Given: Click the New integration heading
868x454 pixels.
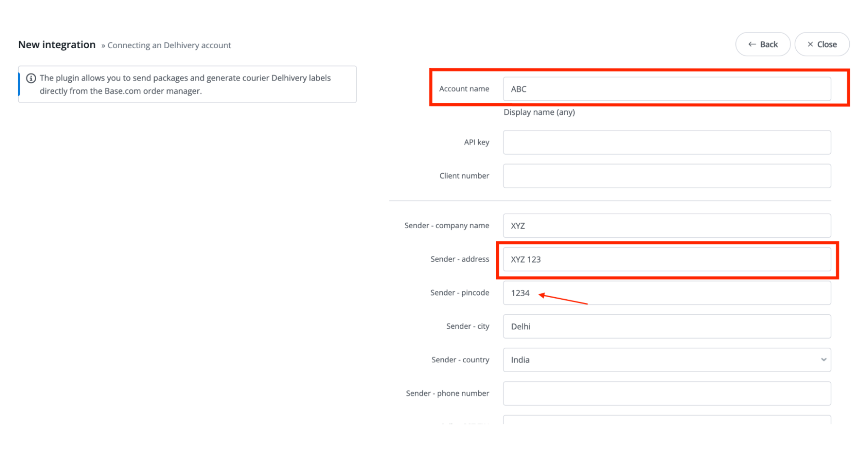Looking at the screenshot, I should point(57,45).
